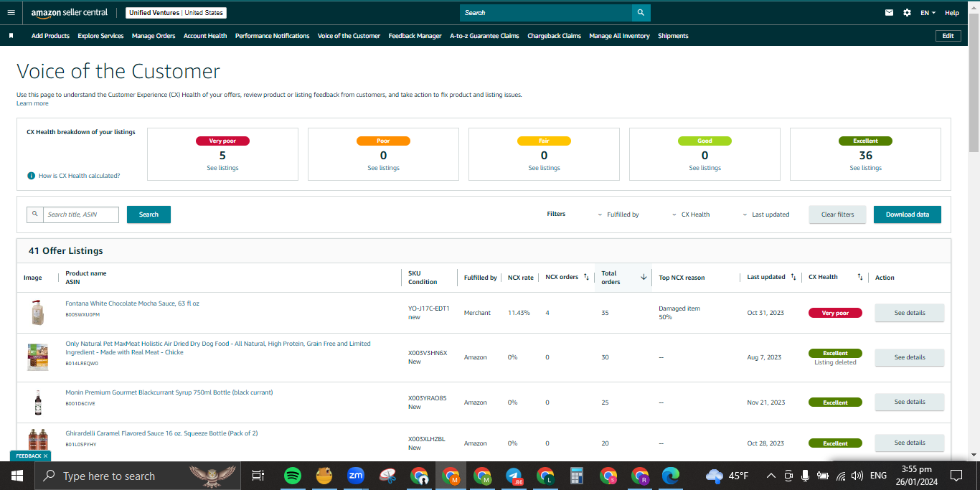Click the Windows taskbar search box
The image size is (980, 490).
[136, 476]
